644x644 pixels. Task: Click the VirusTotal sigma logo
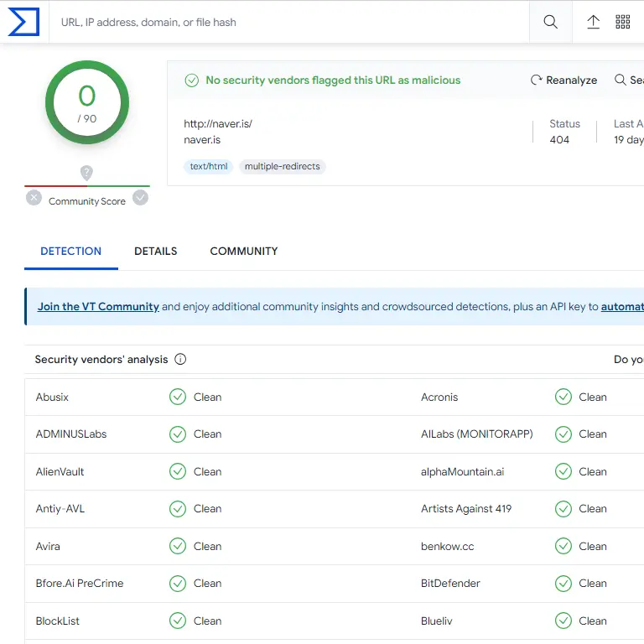(x=23, y=22)
